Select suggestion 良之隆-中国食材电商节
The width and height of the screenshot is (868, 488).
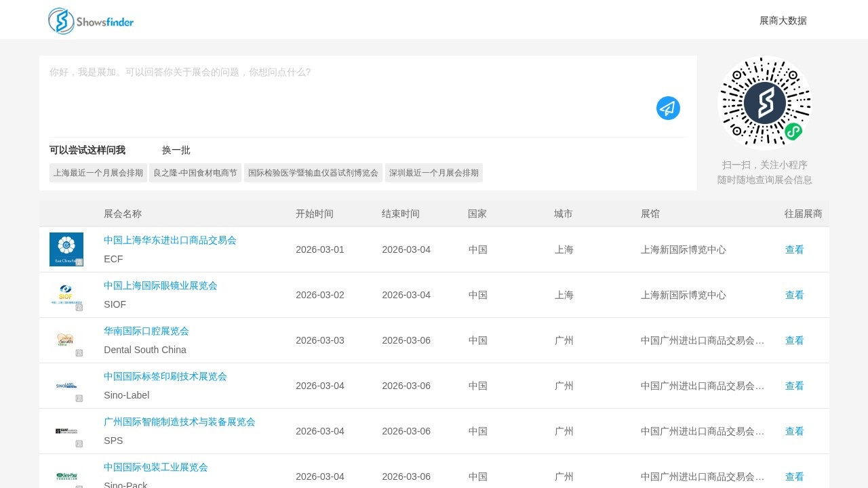(195, 173)
